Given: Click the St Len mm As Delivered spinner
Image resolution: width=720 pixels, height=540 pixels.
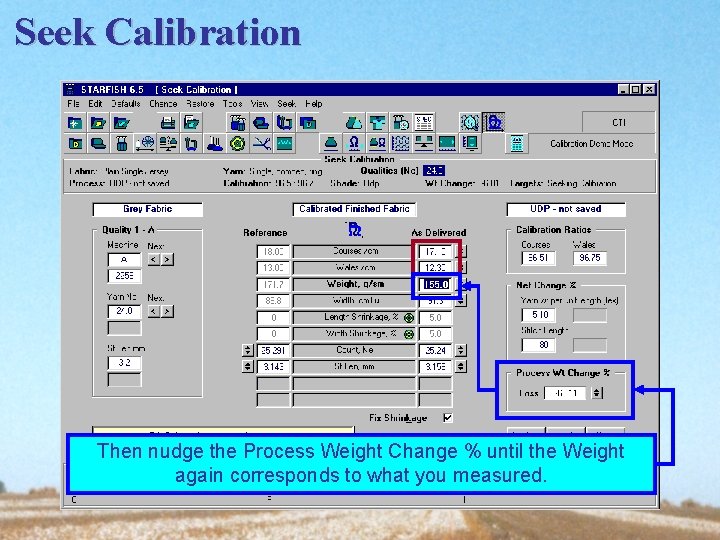Looking at the screenshot, I should click(461, 367).
